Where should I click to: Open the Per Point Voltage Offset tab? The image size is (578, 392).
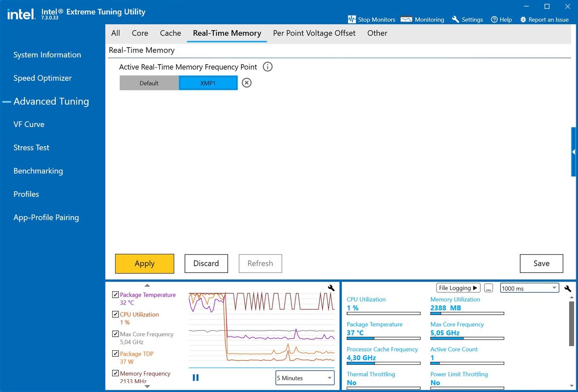(x=314, y=33)
